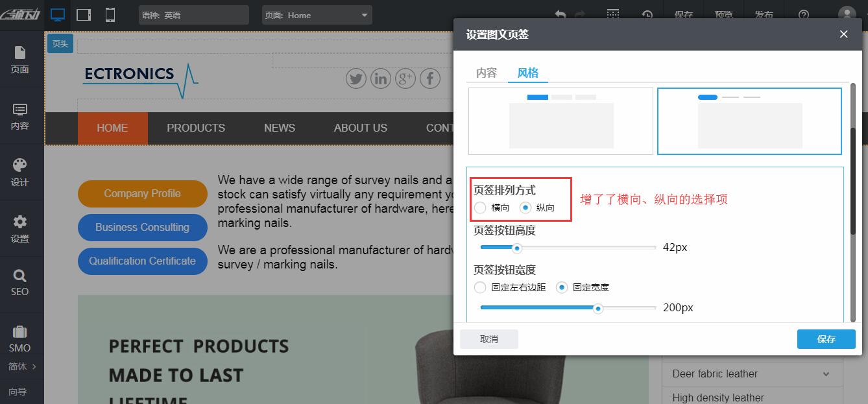Select the 横向 arrangement option
Screen dimensions: 868x404
click(x=480, y=208)
